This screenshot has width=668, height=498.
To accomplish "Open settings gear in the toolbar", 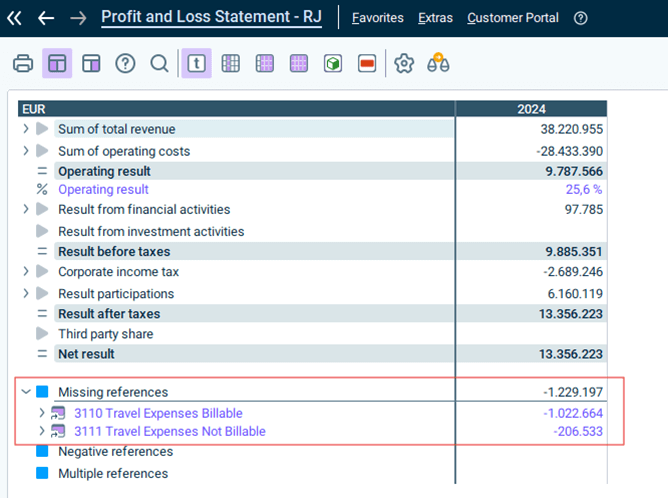I will [x=404, y=63].
